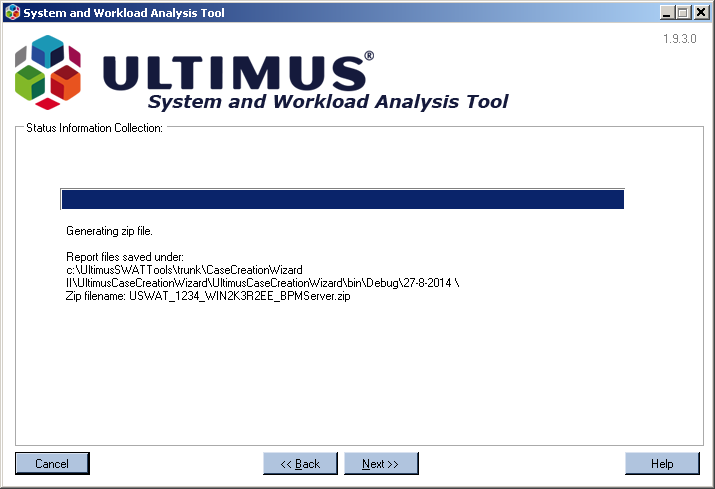Open Help for the tool
The height and width of the screenshot is (489, 715).
(662, 463)
